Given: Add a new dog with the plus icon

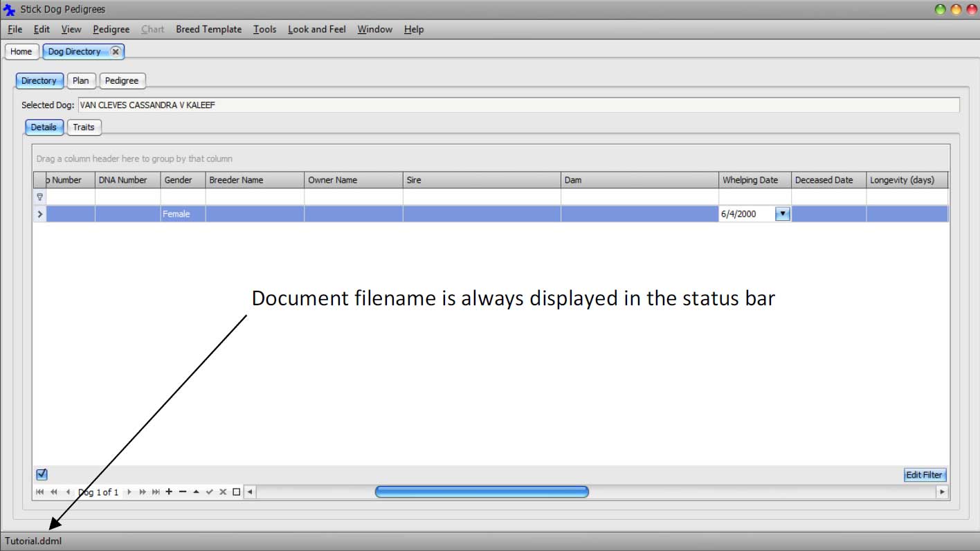Looking at the screenshot, I should [169, 491].
